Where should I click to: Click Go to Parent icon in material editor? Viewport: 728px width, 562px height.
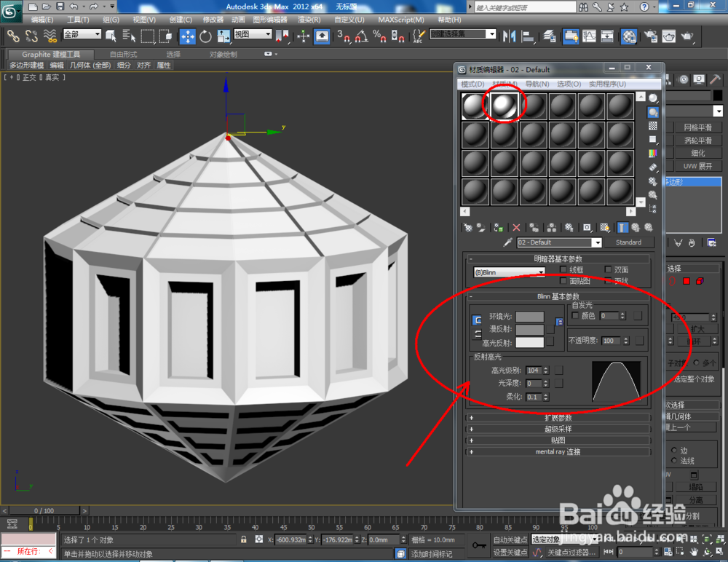[x=635, y=228]
